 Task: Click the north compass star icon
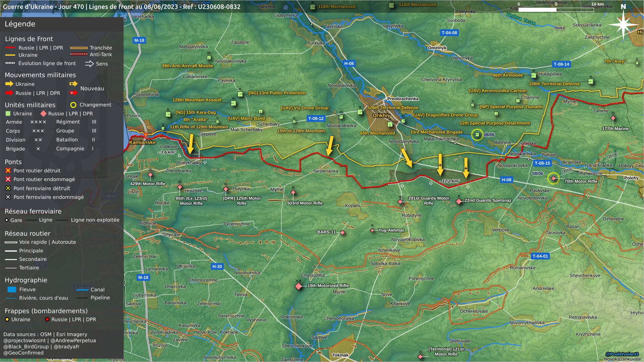click(623, 24)
